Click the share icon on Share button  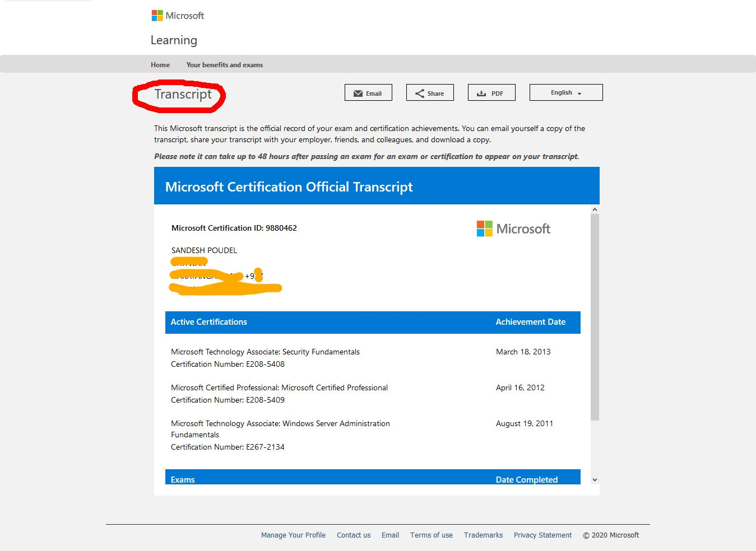(x=419, y=94)
